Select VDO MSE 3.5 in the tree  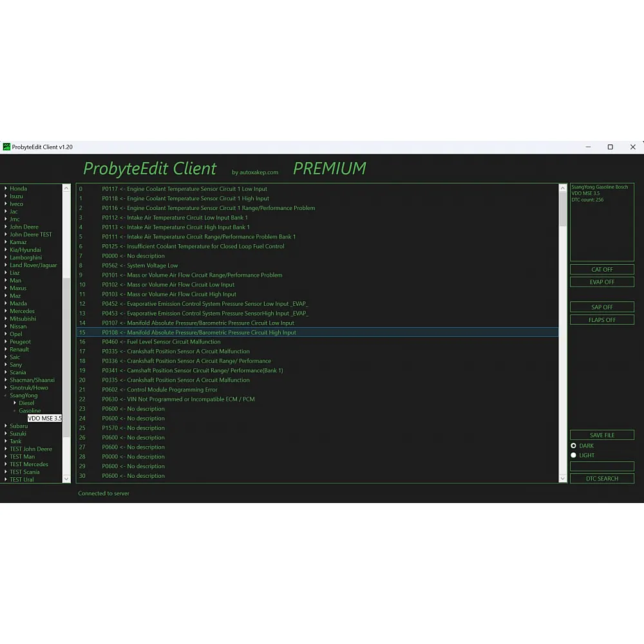pyautogui.click(x=44, y=419)
